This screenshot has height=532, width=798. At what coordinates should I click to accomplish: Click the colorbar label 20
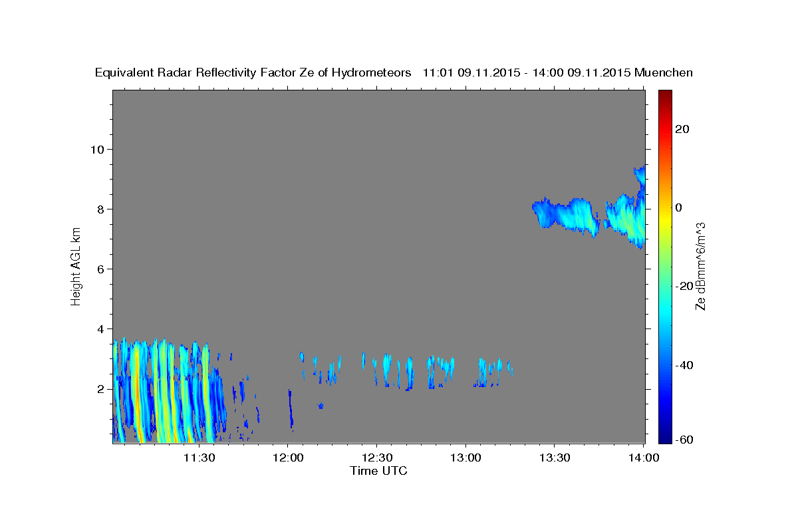(x=682, y=129)
